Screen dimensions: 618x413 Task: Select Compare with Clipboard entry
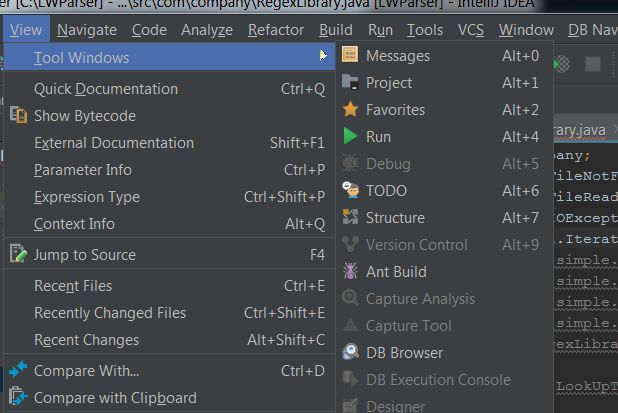[x=115, y=398]
